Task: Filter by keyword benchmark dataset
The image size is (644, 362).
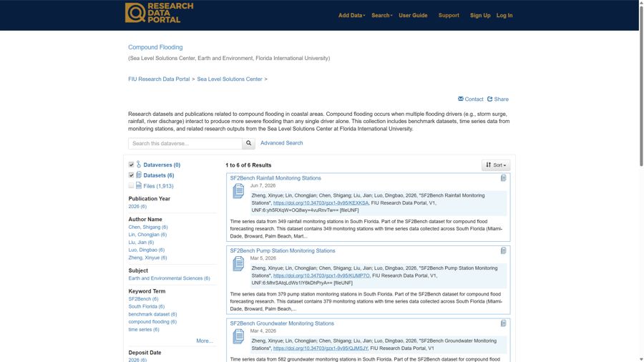Action: coord(152,314)
